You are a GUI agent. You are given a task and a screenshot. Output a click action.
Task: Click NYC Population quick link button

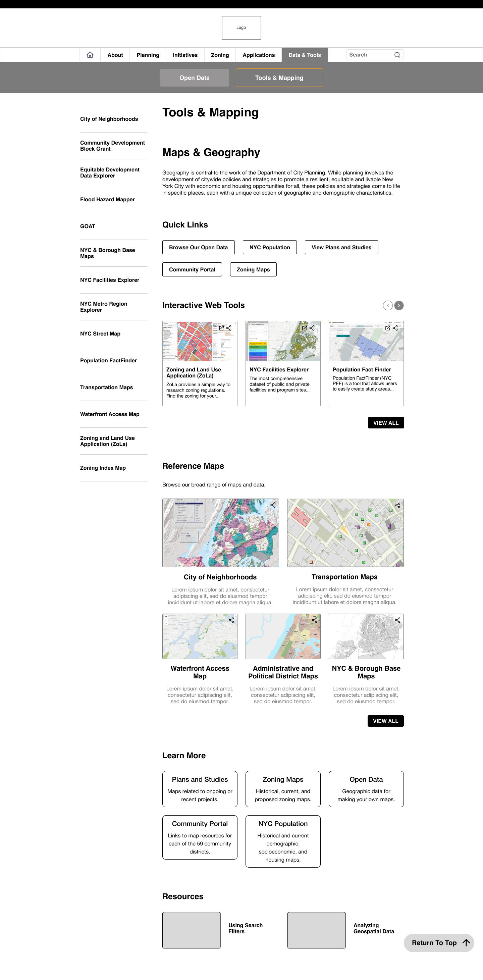[x=270, y=247]
